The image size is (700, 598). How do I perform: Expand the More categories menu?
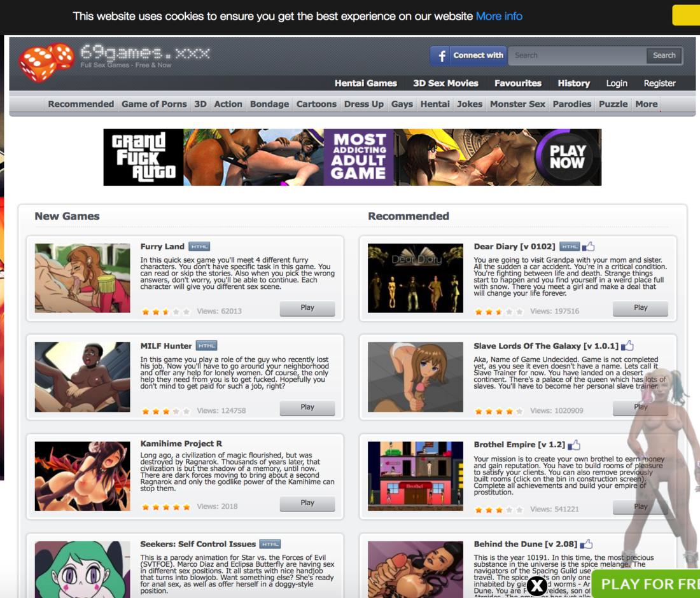(x=647, y=104)
